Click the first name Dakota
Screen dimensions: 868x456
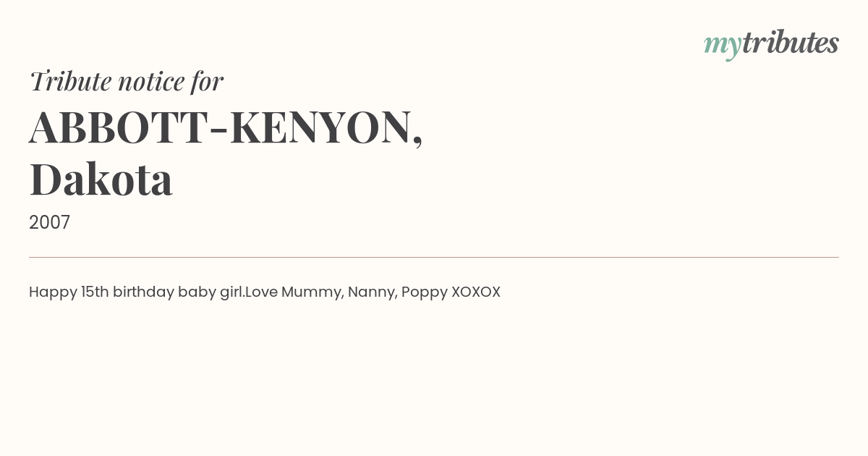point(101,180)
